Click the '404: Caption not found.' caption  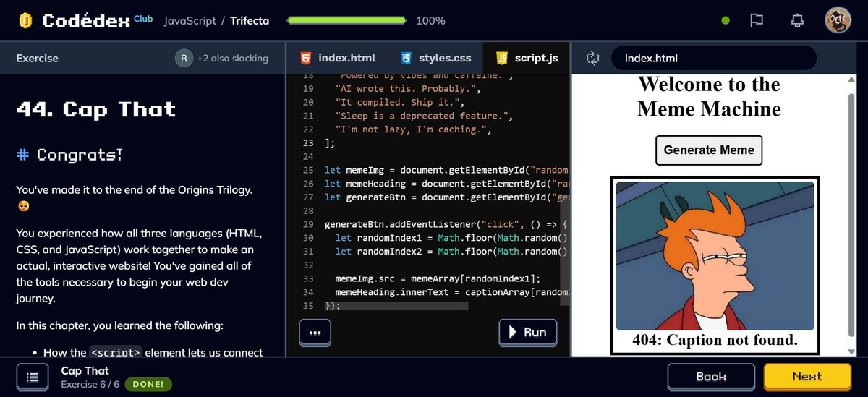tap(715, 340)
